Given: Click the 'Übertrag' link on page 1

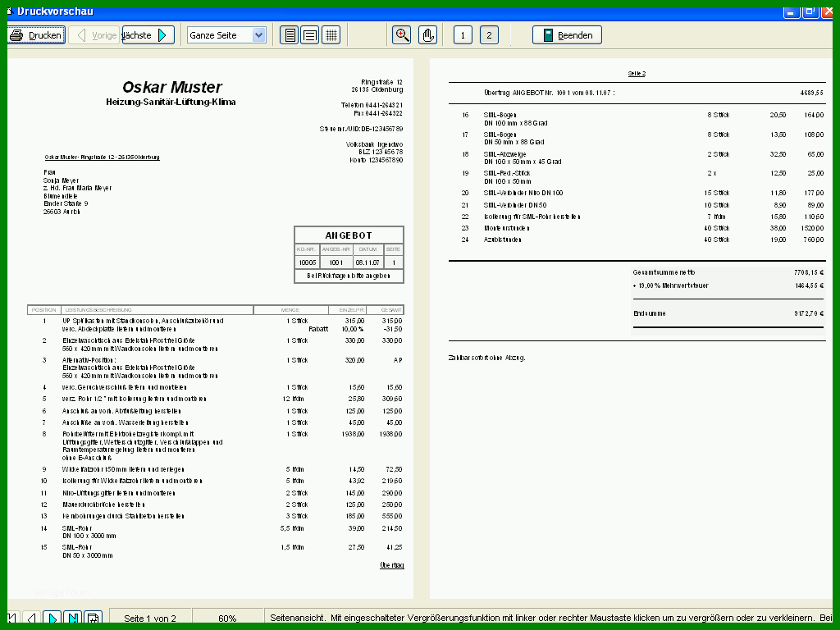Looking at the screenshot, I should [x=392, y=565].
